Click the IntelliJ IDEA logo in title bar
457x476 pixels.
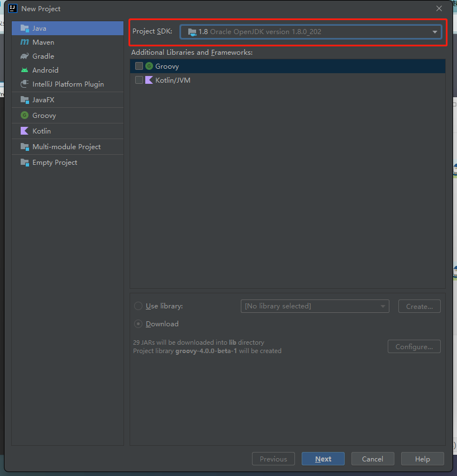coord(13,8)
